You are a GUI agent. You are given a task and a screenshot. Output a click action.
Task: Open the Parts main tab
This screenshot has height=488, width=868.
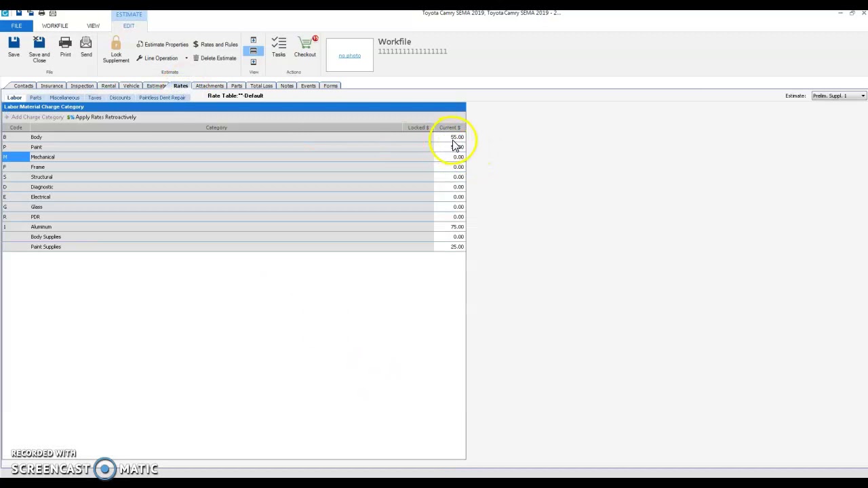pos(236,86)
